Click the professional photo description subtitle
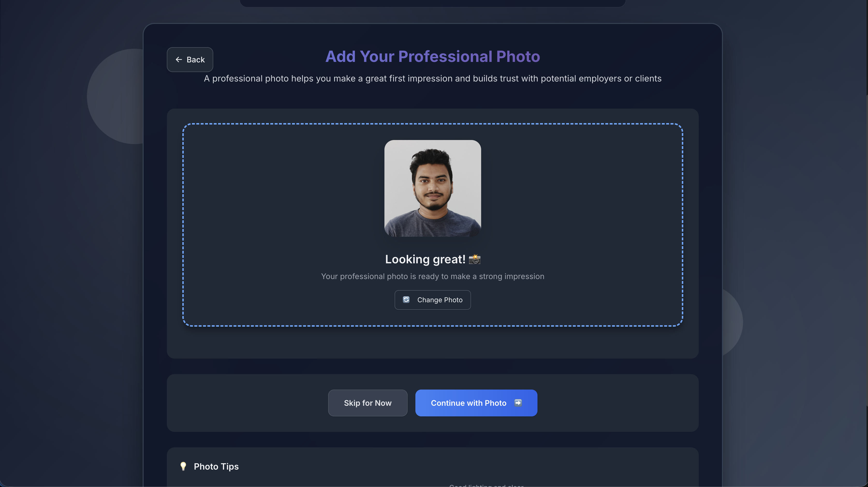Viewport: 868px width, 487px height. (x=433, y=79)
